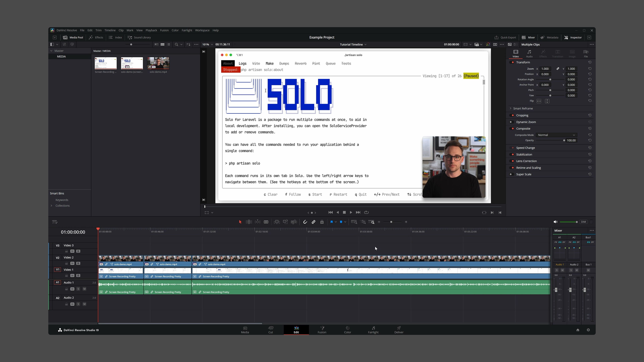Viewport: 644px width, 362px height.
Task: Switch to the Fusion page
Action: point(322,330)
